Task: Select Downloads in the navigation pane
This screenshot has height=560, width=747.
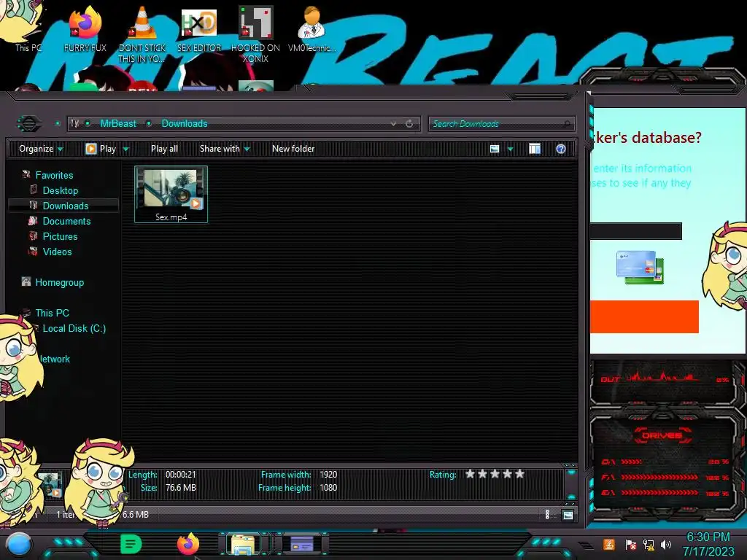Action: (x=64, y=206)
